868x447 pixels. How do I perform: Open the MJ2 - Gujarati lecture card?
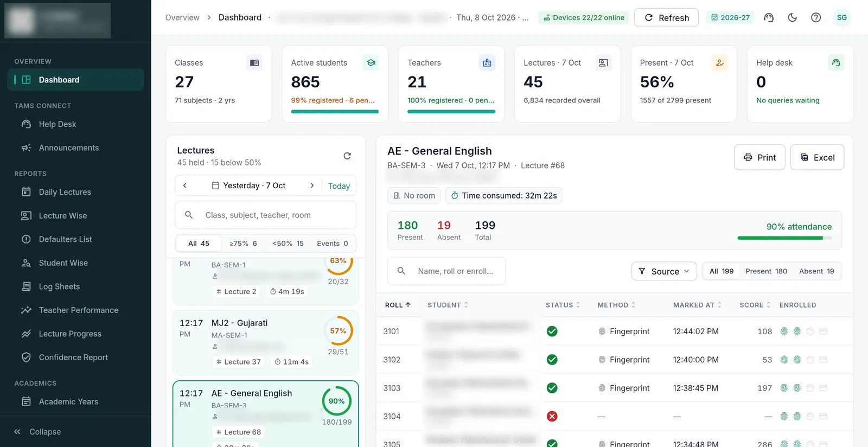tap(266, 343)
